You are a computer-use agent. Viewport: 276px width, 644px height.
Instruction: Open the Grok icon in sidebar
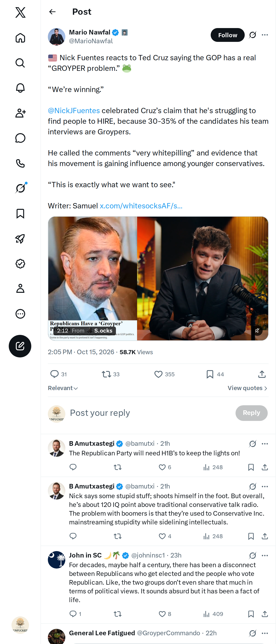[x=20, y=188]
